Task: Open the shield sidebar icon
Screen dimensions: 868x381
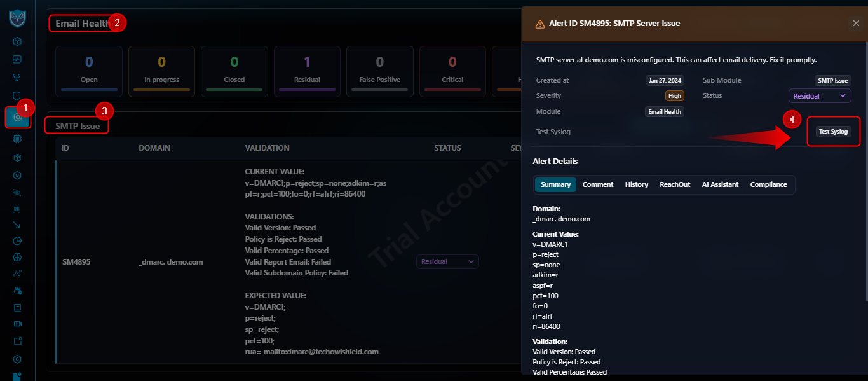Action: pos(18,95)
